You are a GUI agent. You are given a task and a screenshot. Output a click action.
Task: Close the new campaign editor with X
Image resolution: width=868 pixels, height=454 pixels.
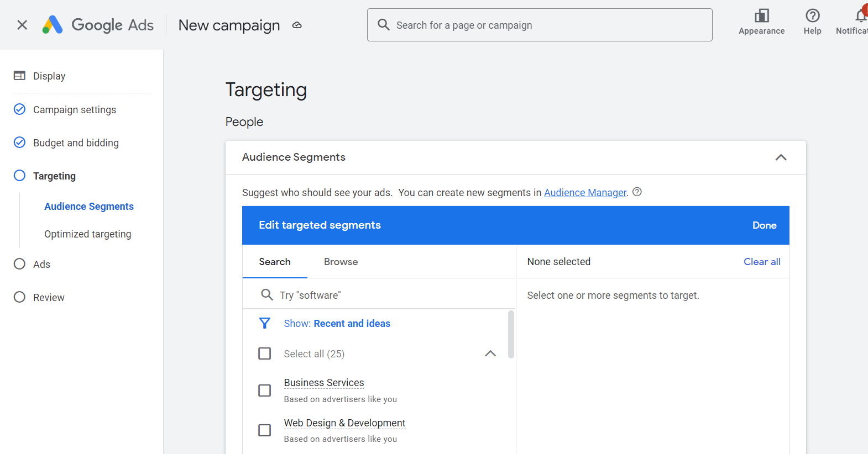pyautogui.click(x=22, y=25)
